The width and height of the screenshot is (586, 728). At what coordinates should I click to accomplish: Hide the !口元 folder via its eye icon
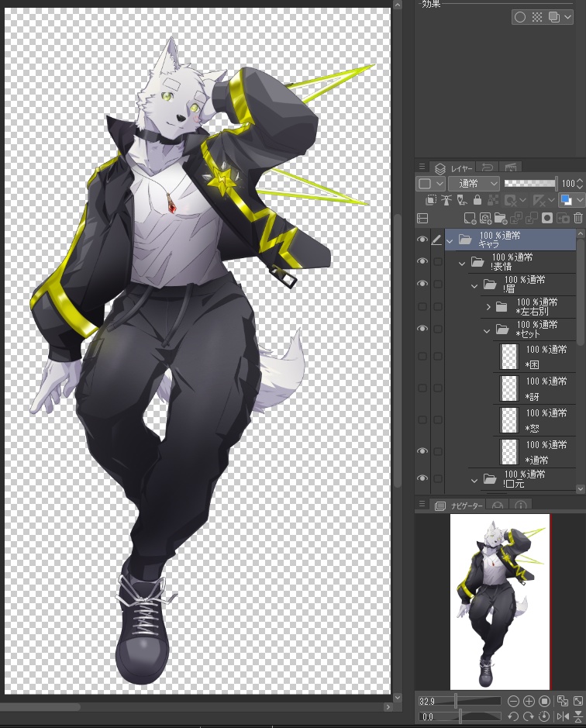(x=422, y=478)
